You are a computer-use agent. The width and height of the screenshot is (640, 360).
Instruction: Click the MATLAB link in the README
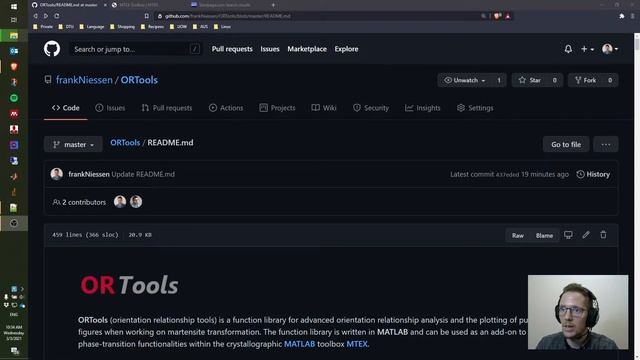299,344
